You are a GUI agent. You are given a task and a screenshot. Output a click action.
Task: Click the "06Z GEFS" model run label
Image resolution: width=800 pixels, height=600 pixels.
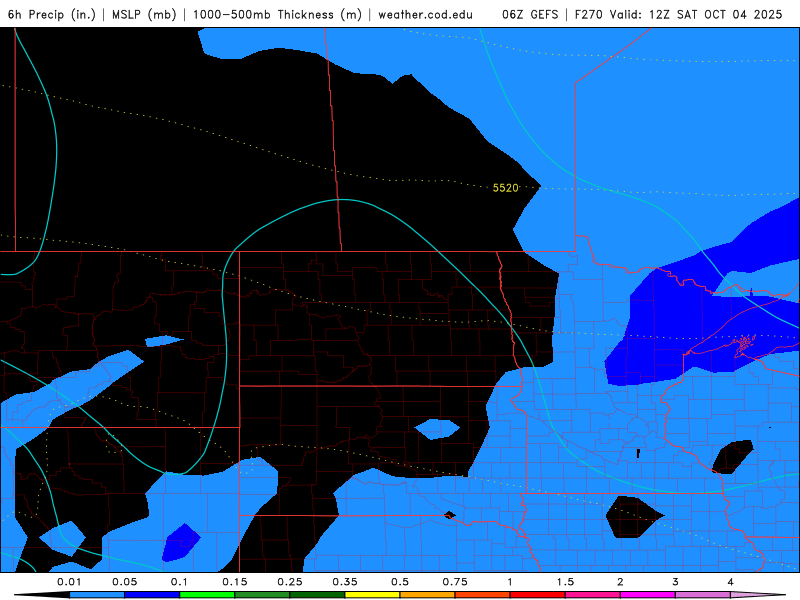[530, 14]
